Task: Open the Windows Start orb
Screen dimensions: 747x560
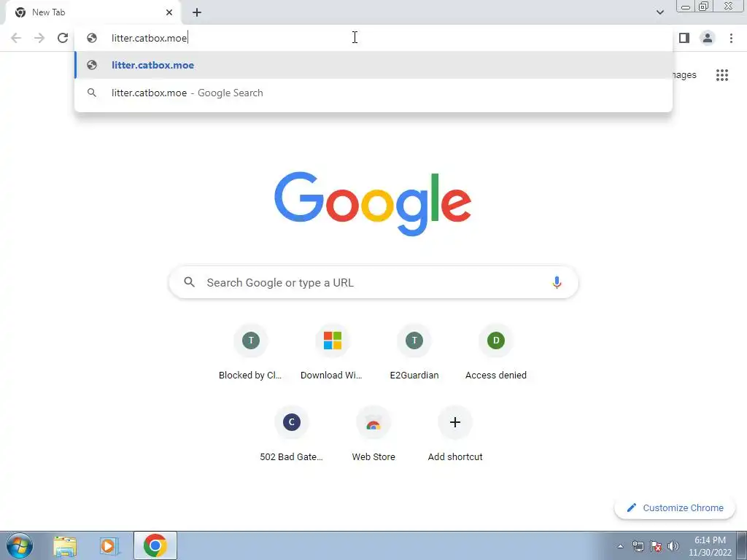Action: (20, 545)
